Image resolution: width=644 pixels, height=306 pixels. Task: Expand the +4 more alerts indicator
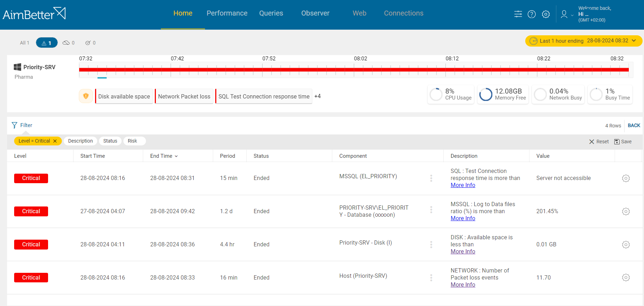tap(317, 96)
